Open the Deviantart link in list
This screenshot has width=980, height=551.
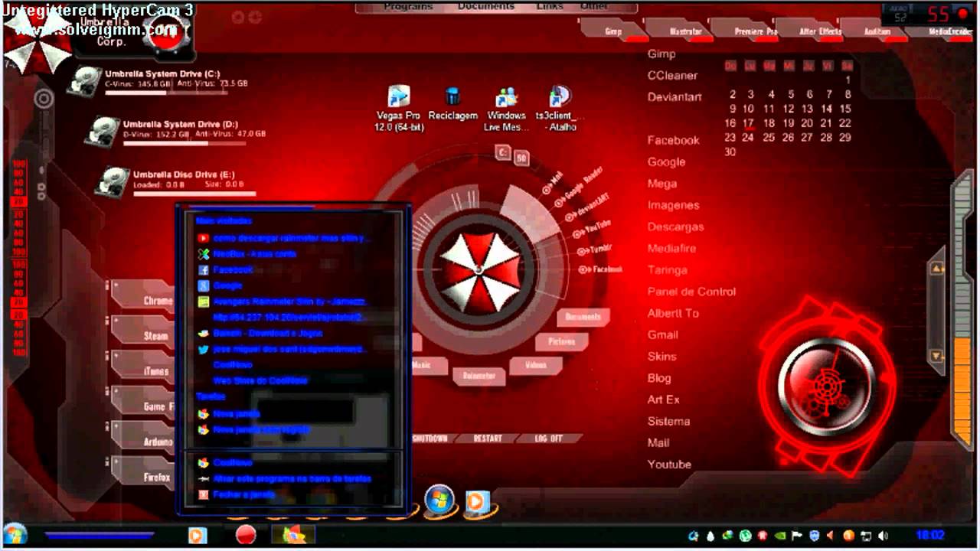(x=675, y=97)
